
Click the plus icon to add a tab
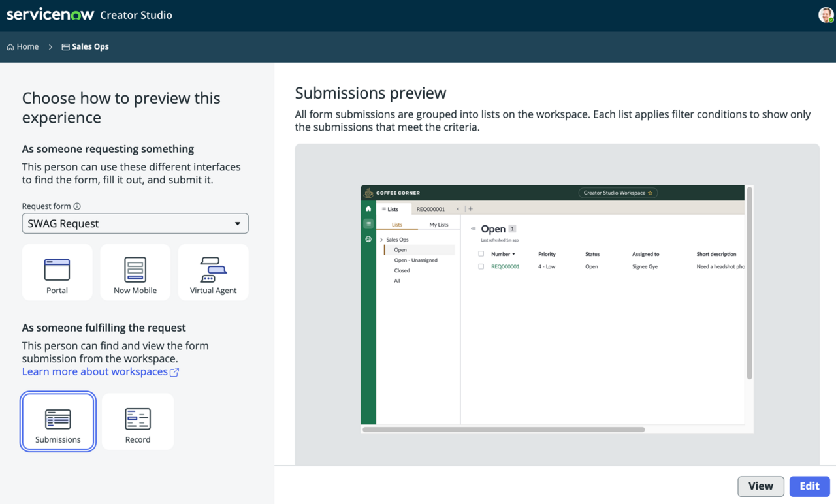pos(470,209)
